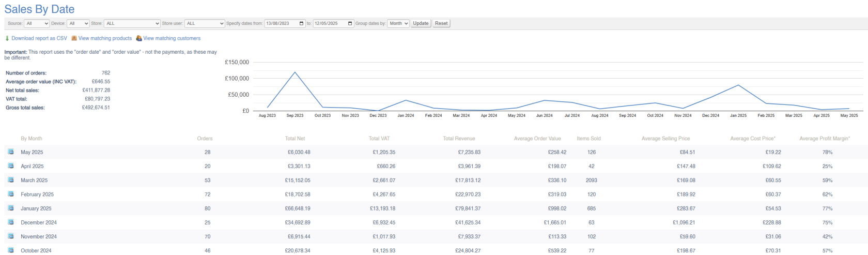
Task: Expand the Store user dropdown
Action: [205, 23]
